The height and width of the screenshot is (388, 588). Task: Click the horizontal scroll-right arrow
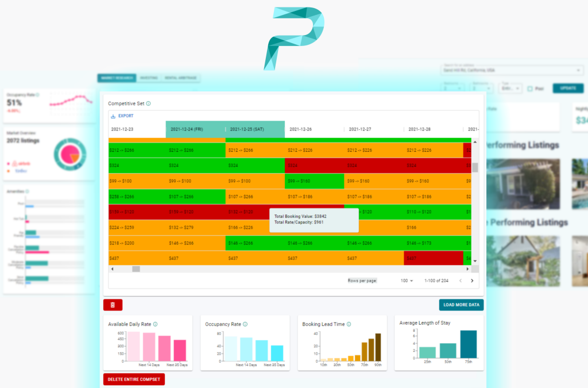point(467,269)
